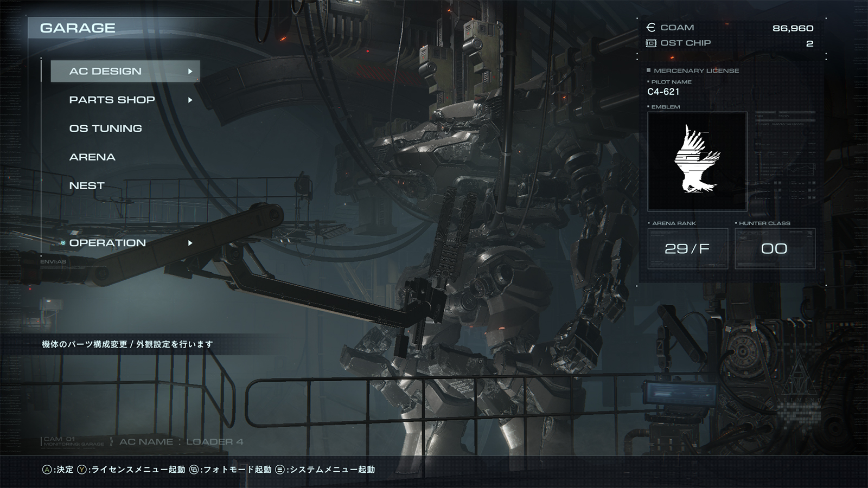Viewport: 868px width, 488px height.
Task: Click the GARAGE title header
Action: click(78, 28)
